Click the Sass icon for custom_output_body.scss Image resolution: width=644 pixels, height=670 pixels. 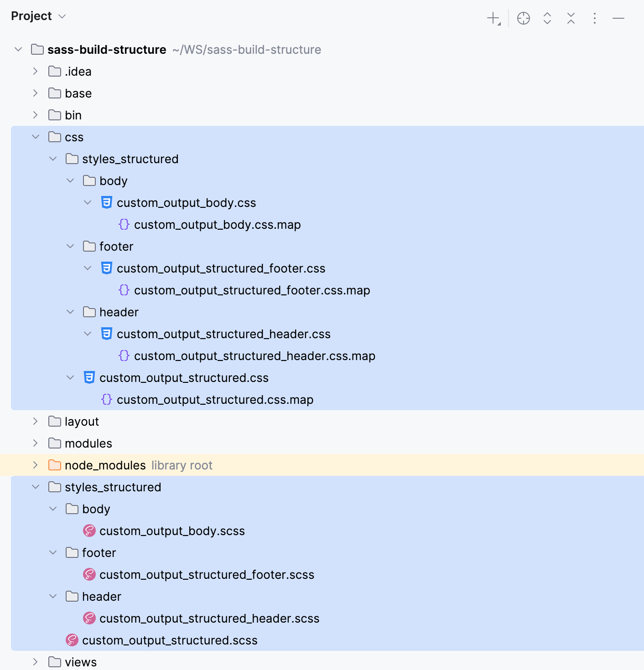click(x=89, y=531)
